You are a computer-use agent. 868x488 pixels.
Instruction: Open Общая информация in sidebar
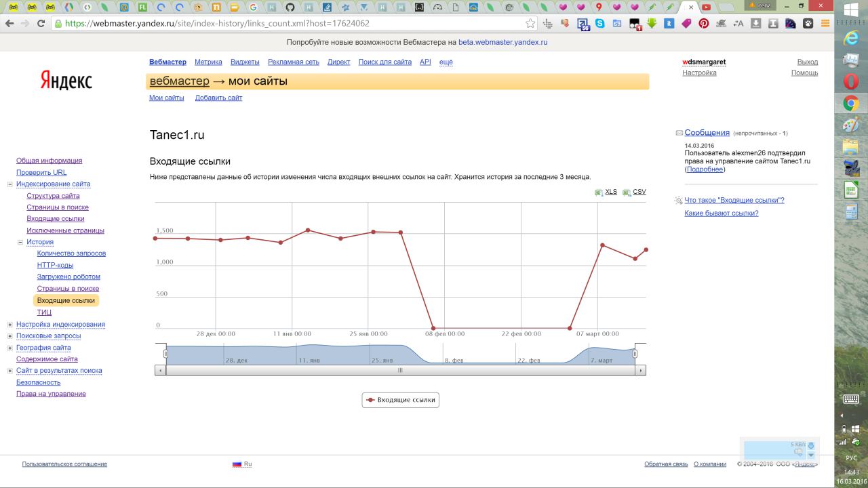[49, 161]
